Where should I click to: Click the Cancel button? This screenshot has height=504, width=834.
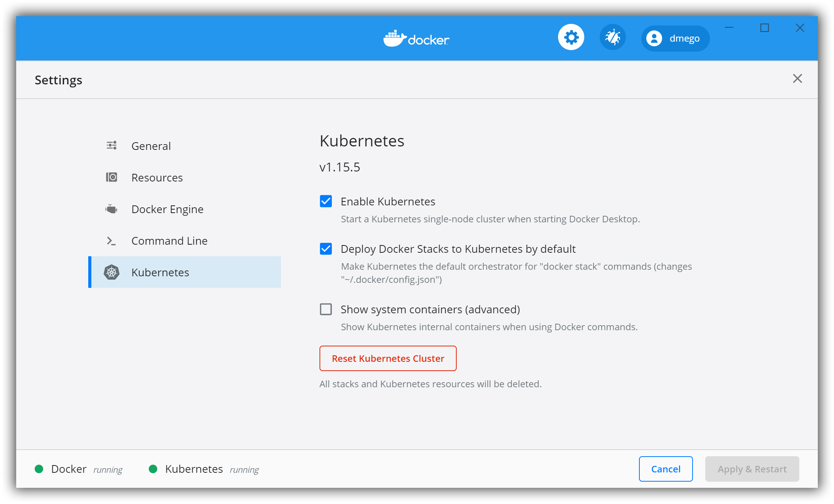click(x=666, y=469)
